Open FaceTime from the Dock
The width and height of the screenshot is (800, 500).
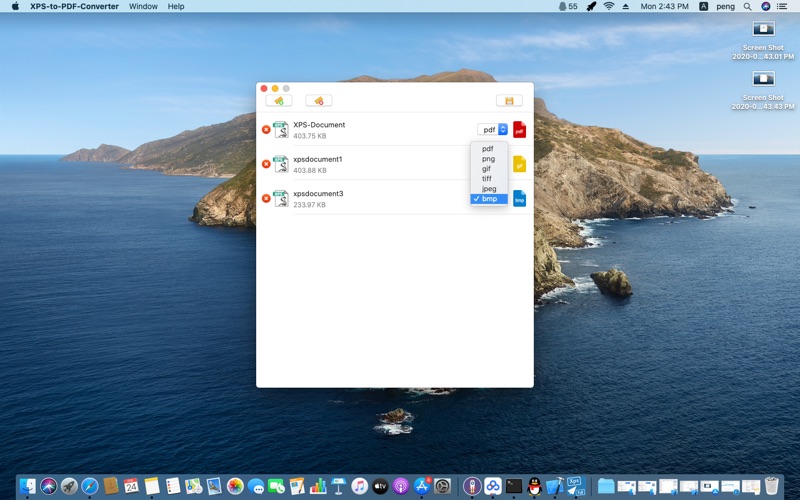276,486
